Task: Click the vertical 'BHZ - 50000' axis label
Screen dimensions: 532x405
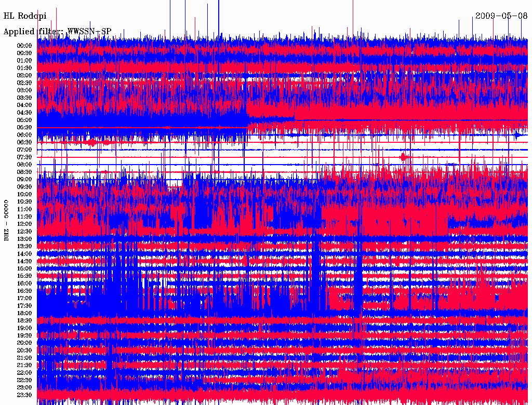Action: point(6,221)
